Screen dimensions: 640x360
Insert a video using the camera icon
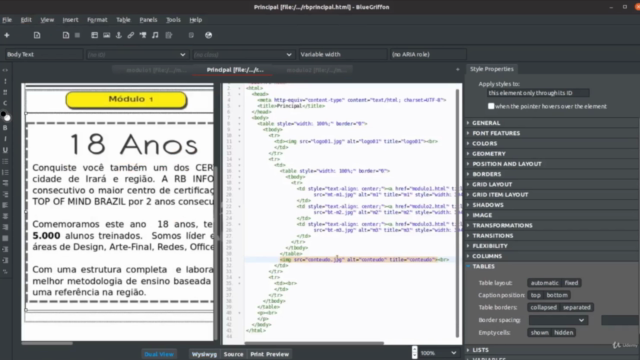pos(143,35)
